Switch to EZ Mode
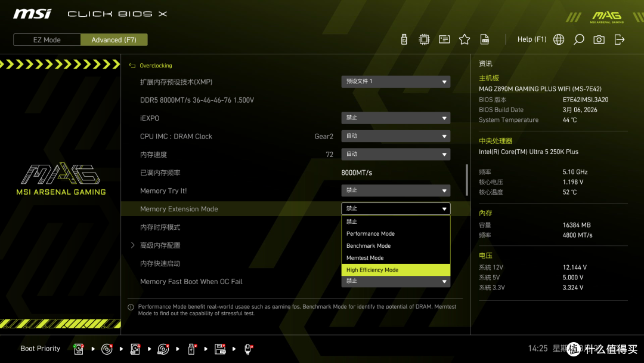 [47, 39]
